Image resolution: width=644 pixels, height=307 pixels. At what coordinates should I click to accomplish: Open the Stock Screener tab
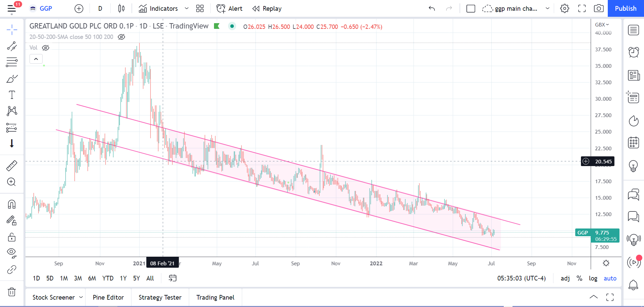pos(54,297)
